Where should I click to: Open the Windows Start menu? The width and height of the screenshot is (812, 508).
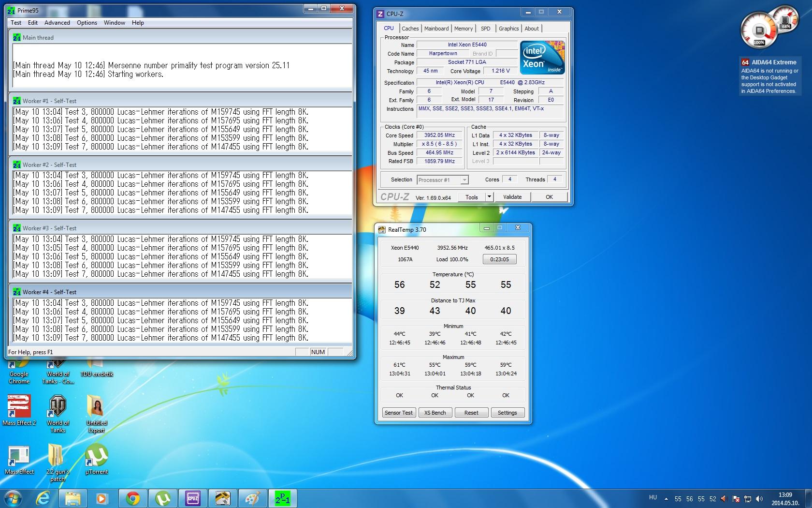coord(13,498)
